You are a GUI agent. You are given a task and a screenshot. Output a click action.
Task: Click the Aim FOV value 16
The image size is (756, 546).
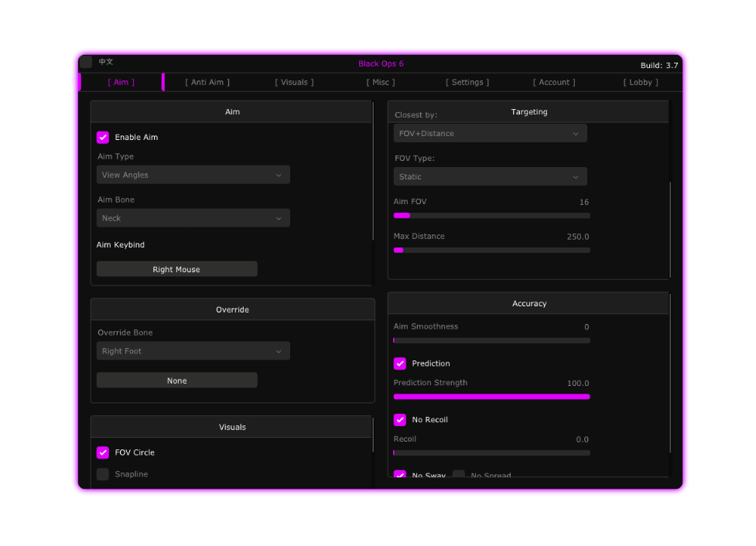point(584,203)
